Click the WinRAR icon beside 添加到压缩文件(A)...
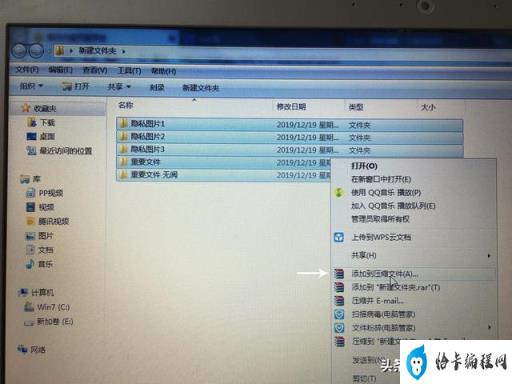The height and width of the screenshot is (384, 512). [x=339, y=274]
